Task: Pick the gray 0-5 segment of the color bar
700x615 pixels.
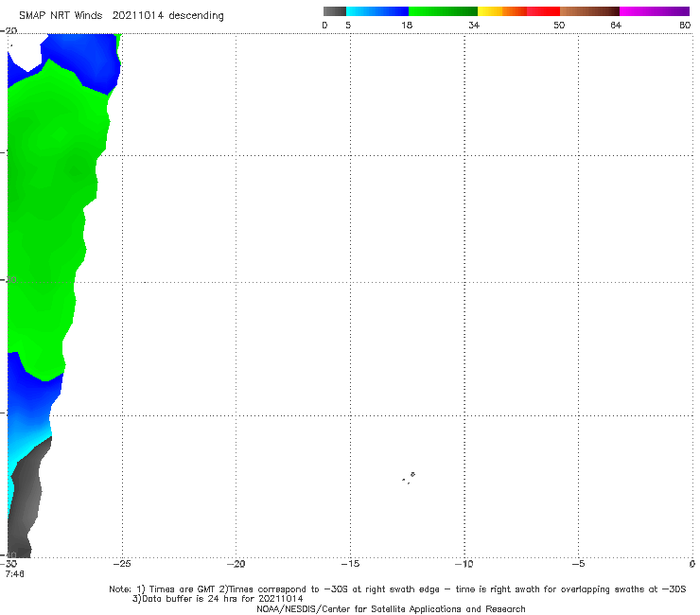Action: coord(335,11)
